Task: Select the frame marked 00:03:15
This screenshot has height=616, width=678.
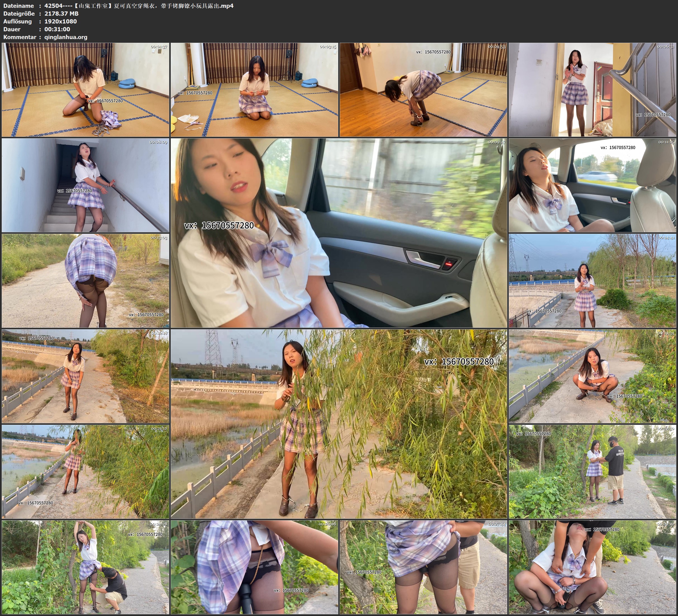Action: point(254,89)
